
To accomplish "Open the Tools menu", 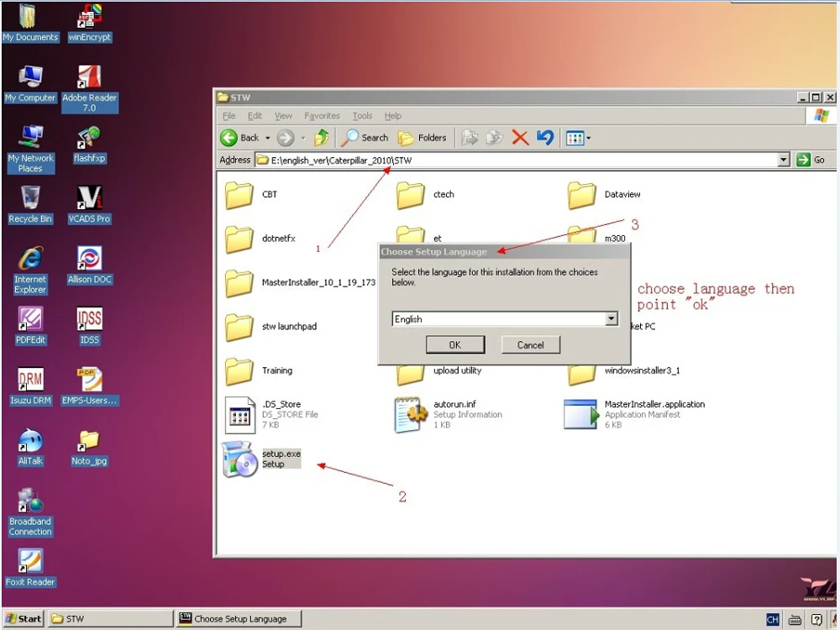I will pos(362,116).
